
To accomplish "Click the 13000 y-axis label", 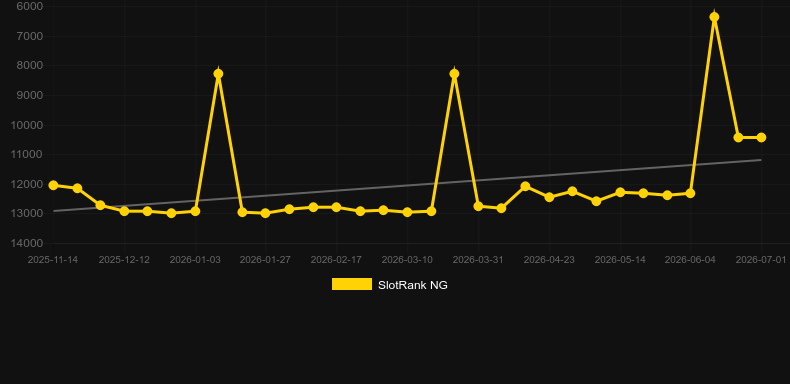I will [27, 214].
